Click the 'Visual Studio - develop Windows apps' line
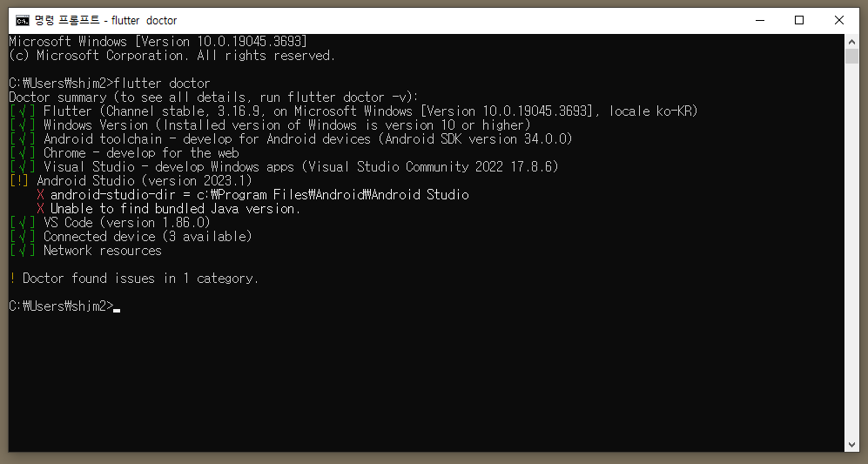 pyautogui.click(x=300, y=166)
